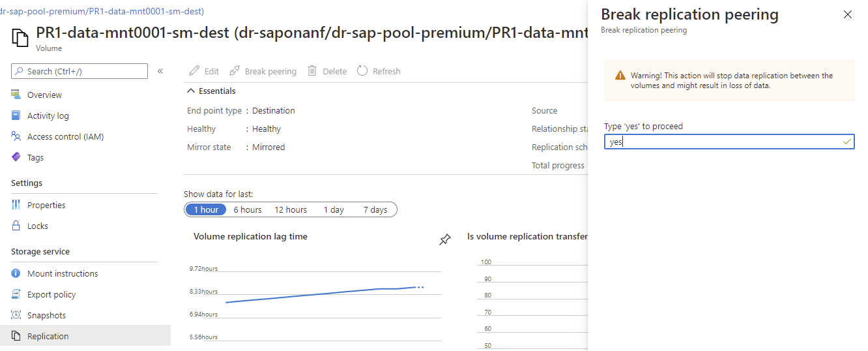Collapse the Essentials section

coord(191,91)
